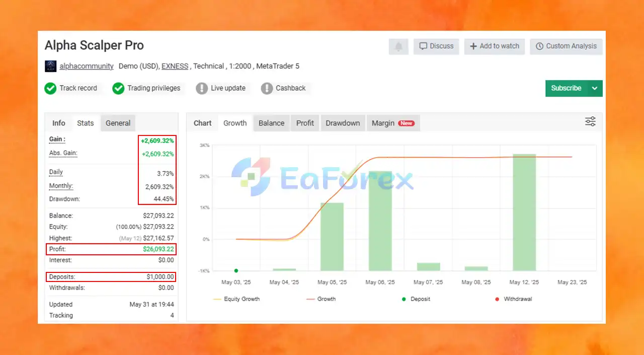Click the May 12 '25 green bar

(524, 212)
